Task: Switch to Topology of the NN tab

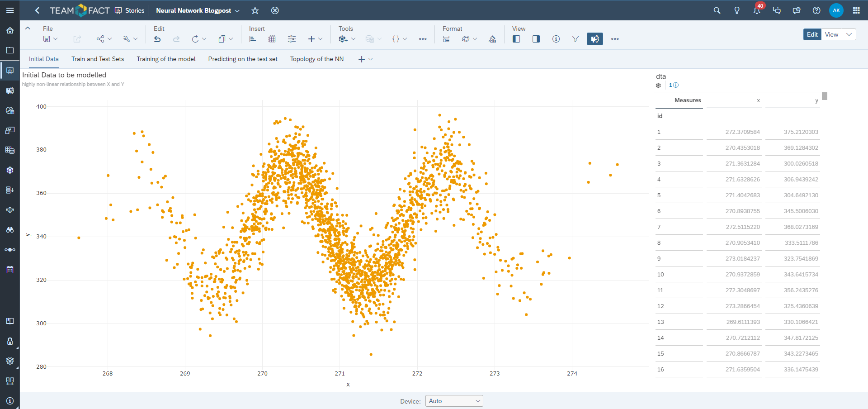Action: [x=316, y=59]
